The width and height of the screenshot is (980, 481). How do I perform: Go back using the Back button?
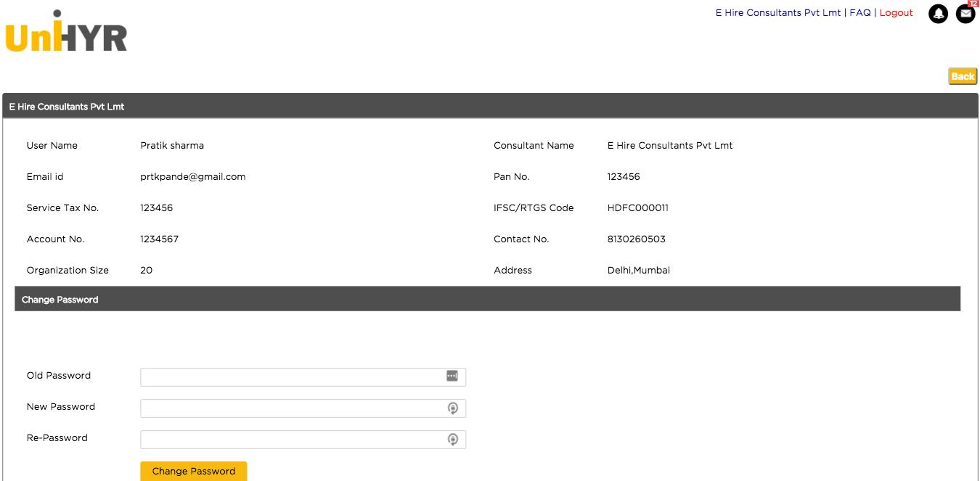[963, 76]
